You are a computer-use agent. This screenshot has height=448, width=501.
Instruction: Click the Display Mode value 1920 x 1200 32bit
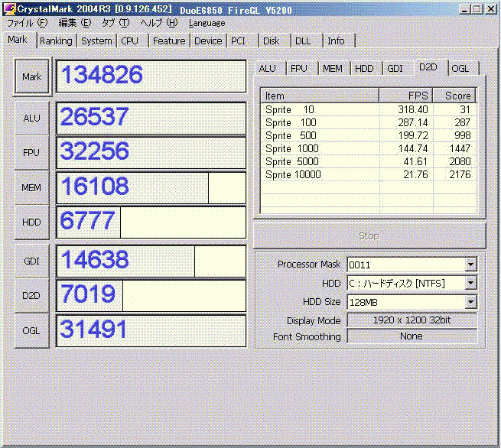[412, 320]
